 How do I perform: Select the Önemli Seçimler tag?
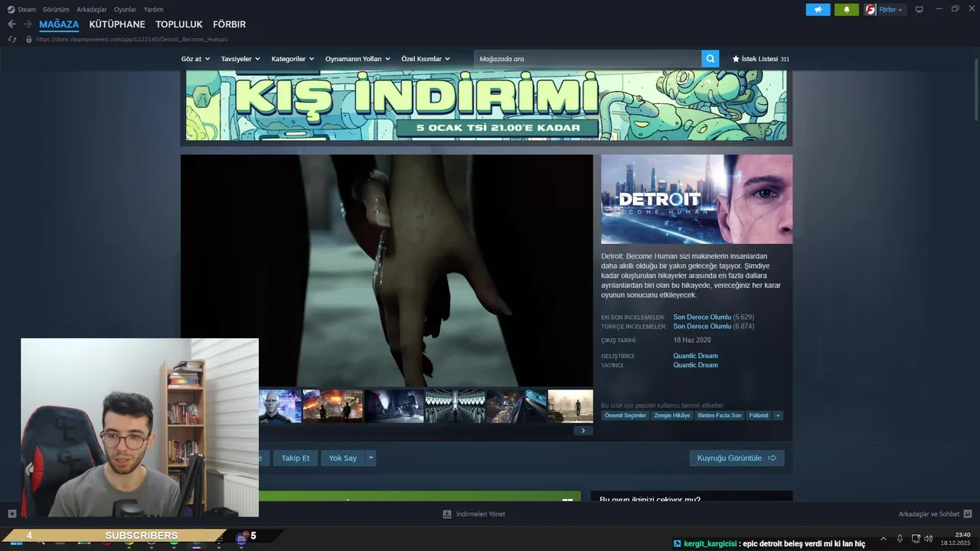[625, 416]
